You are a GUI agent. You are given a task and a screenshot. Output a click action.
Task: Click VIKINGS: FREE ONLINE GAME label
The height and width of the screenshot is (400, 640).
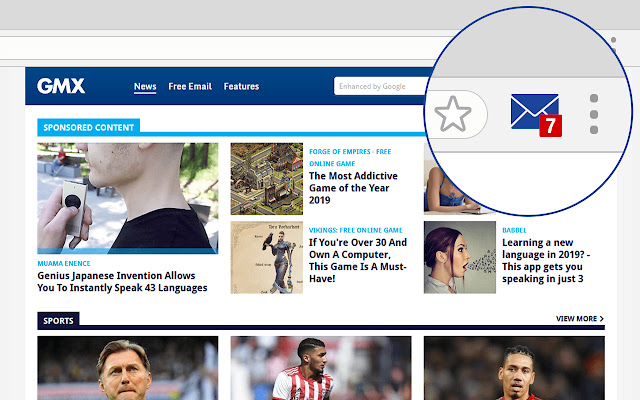click(x=356, y=230)
